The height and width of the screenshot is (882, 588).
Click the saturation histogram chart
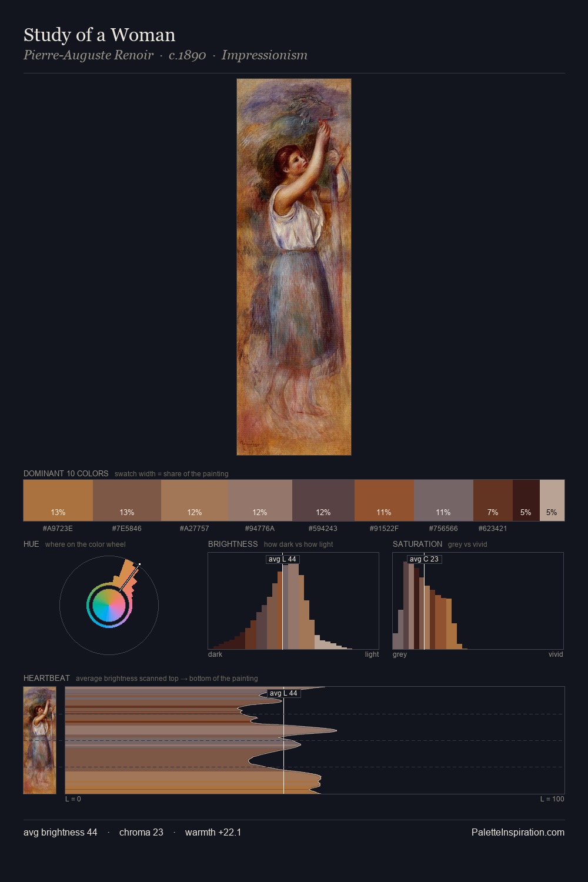[478, 601]
